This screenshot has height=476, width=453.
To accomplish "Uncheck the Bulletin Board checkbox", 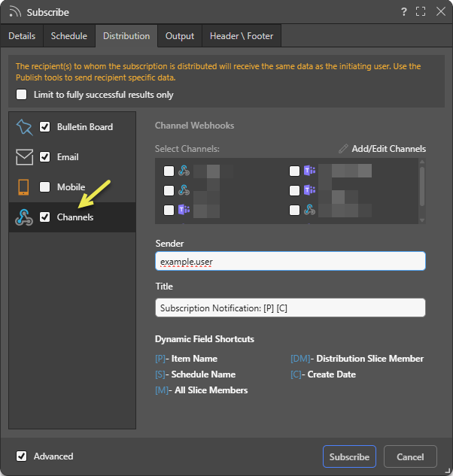I will [x=45, y=127].
